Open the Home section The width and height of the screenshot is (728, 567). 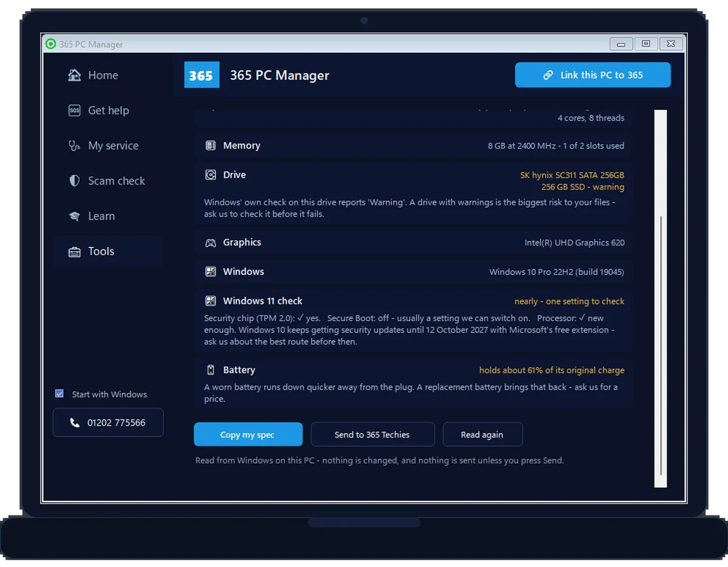tap(108, 75)
